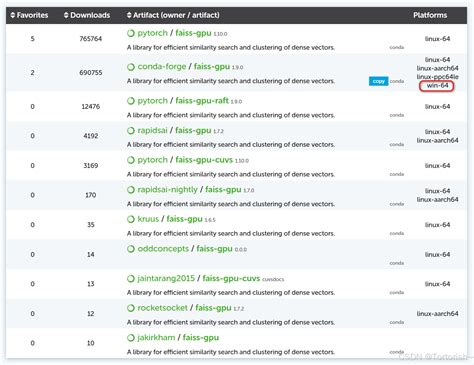Click the conda label in the oddconcepts row
This screenshot has width=474, height=365.
(396, 263)
